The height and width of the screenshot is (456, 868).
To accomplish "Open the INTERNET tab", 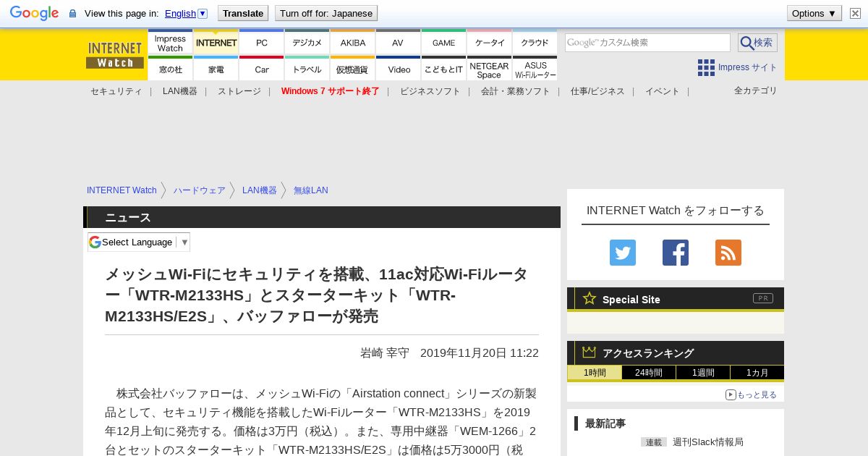I will coord(216,43).
